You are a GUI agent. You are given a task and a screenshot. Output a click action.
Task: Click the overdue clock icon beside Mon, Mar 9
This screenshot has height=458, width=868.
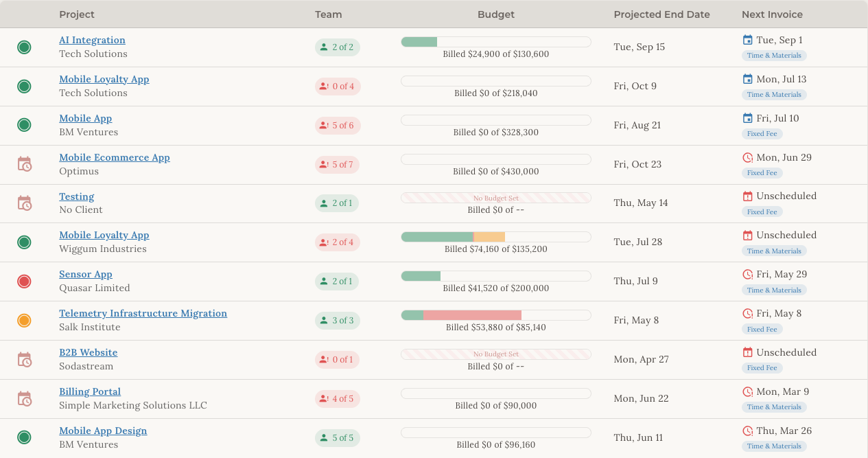748,391
